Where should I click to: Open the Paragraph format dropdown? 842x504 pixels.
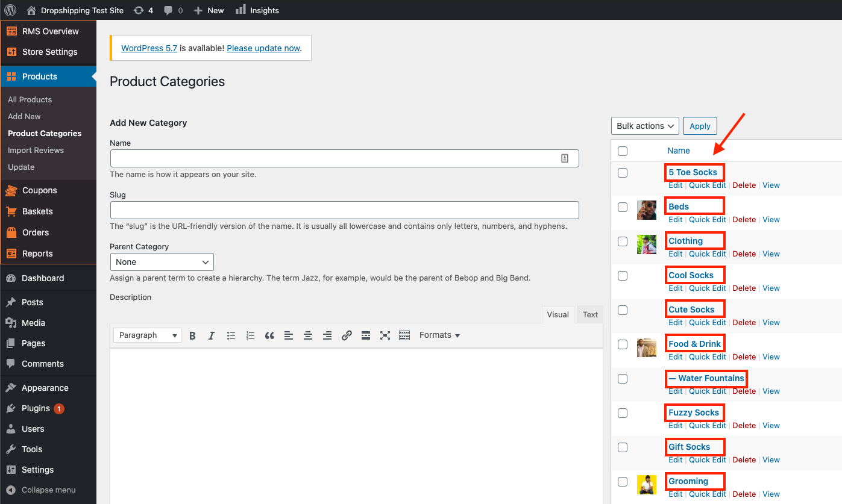click(x=147, y=335)
